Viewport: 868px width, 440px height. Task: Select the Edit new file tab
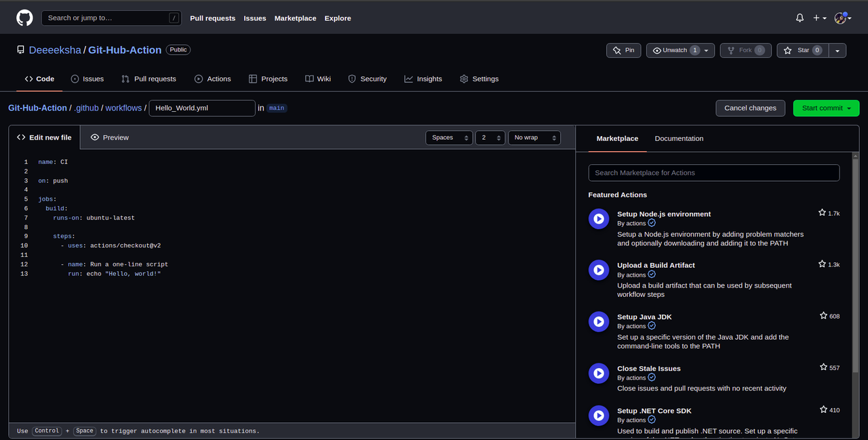44,137
